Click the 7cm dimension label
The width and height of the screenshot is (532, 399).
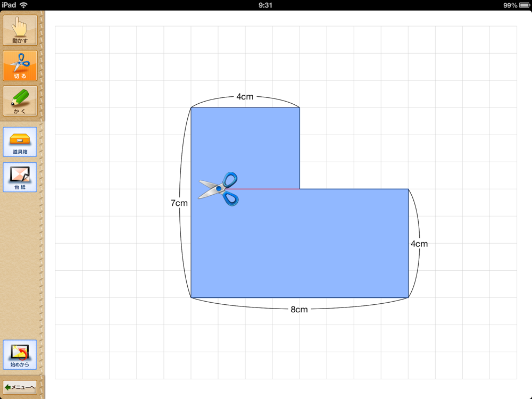point(179,203)
